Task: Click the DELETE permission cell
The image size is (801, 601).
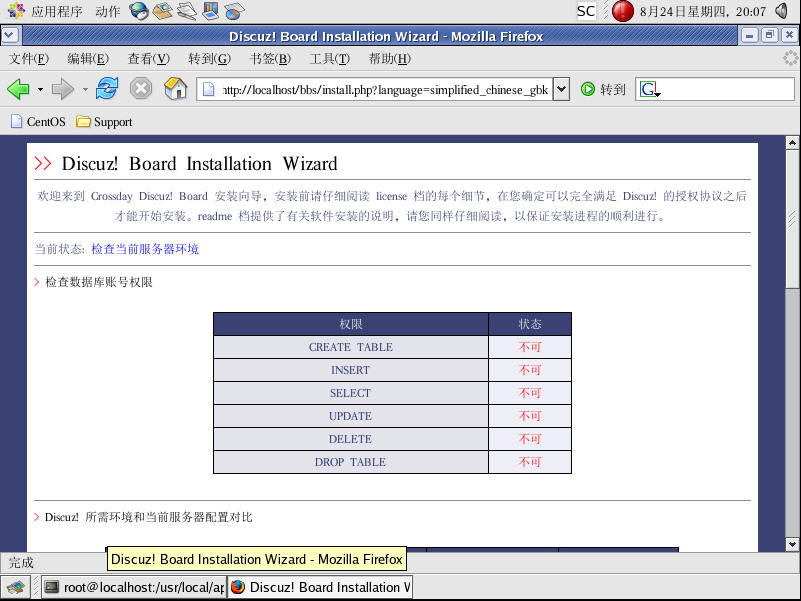Action: (351, 439)
